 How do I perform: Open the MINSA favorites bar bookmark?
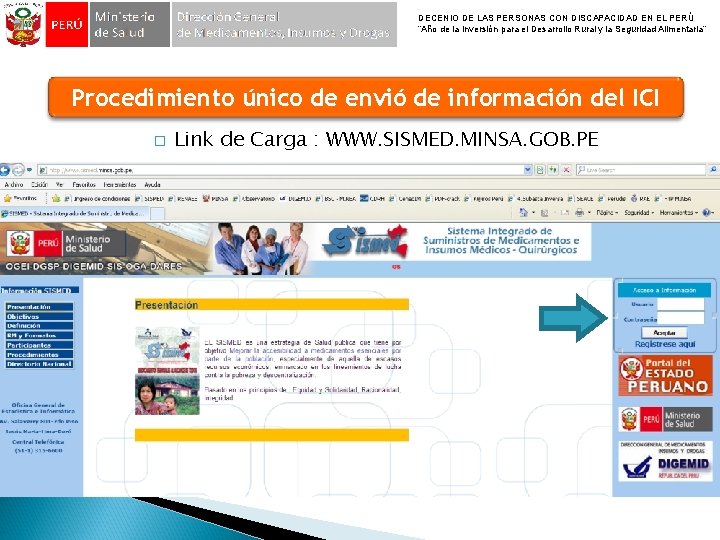coord(215,199)
